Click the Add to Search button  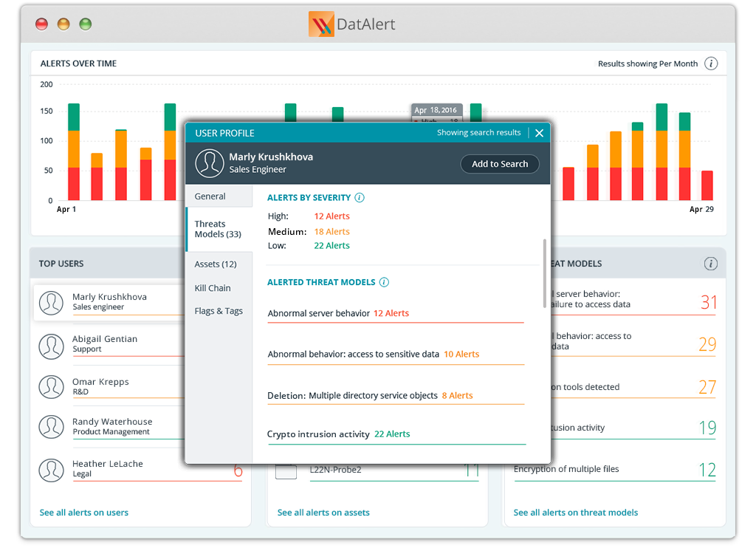pos(500,163)
